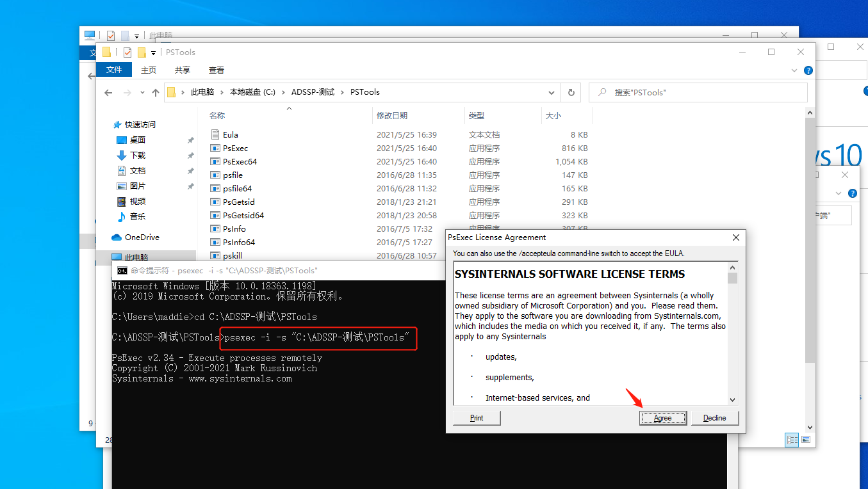Switch to the 主页 ribbon tab
Viewport: 868px width, 489px height.
click(149, 70)
